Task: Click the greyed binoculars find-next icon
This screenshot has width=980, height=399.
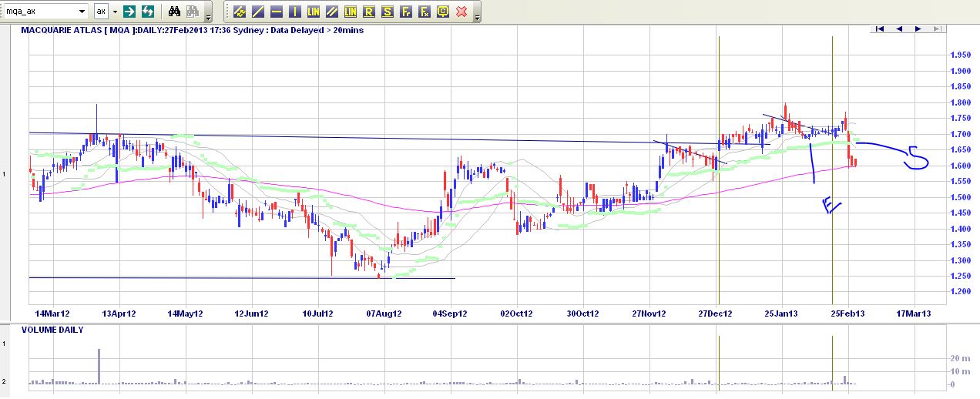Action: (x=193, y=12)
